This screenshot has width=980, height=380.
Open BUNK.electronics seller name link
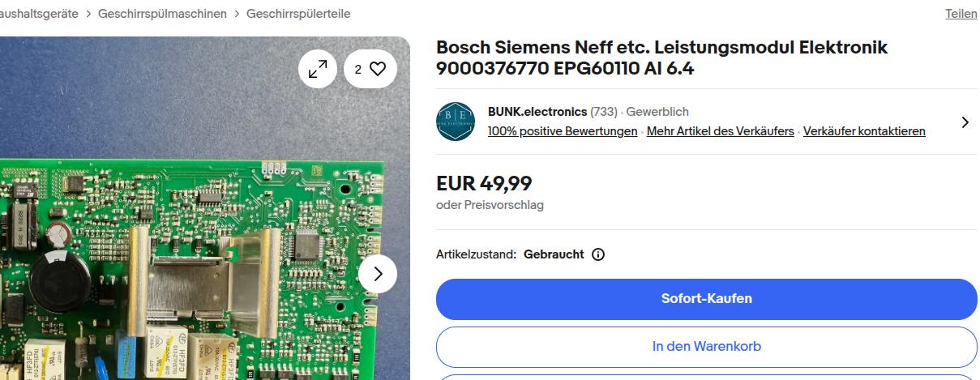click(x=537, y=112)
